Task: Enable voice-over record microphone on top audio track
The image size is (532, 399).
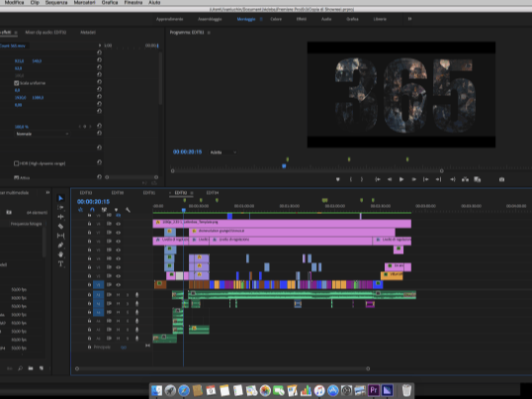Action: click(137, 295)
